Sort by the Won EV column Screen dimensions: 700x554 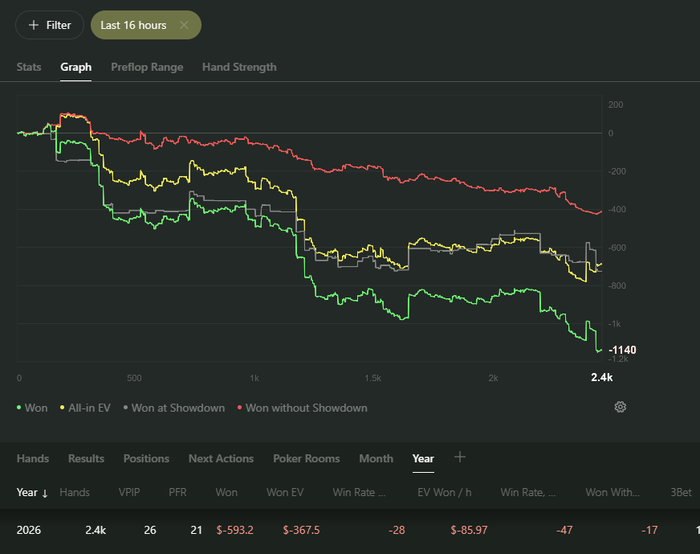point(285,492)
